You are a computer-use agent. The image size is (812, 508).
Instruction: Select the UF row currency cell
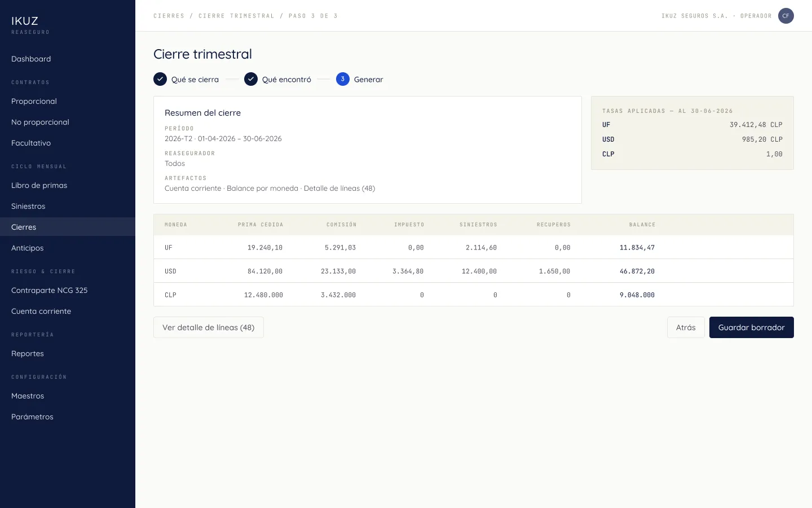169,248
